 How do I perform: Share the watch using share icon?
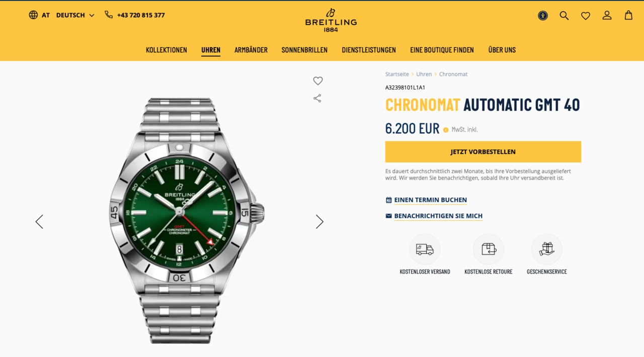(317, 98)
